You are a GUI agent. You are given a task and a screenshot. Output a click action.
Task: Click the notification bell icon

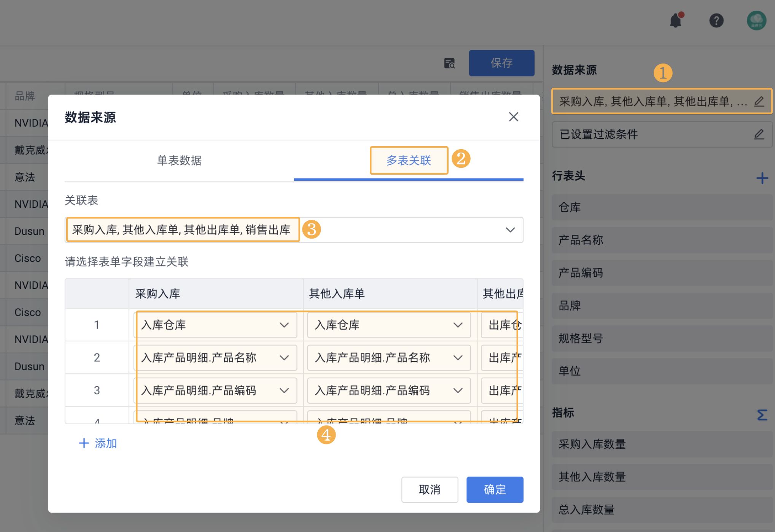(x=676, y=21)
